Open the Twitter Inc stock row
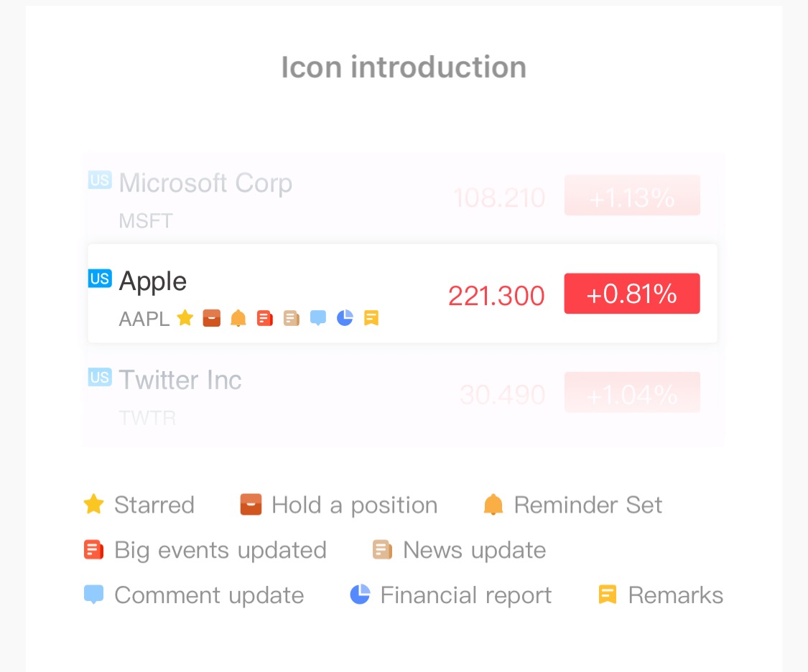808x672 pixels. pos(402,396)
